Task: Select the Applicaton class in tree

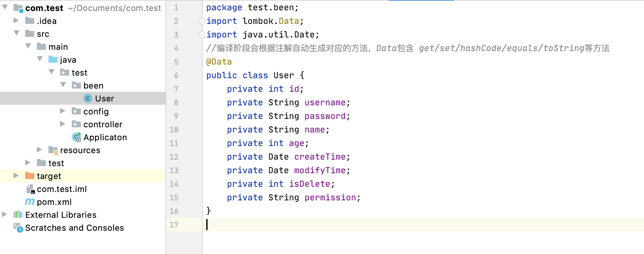Action: tap(105, 137)
